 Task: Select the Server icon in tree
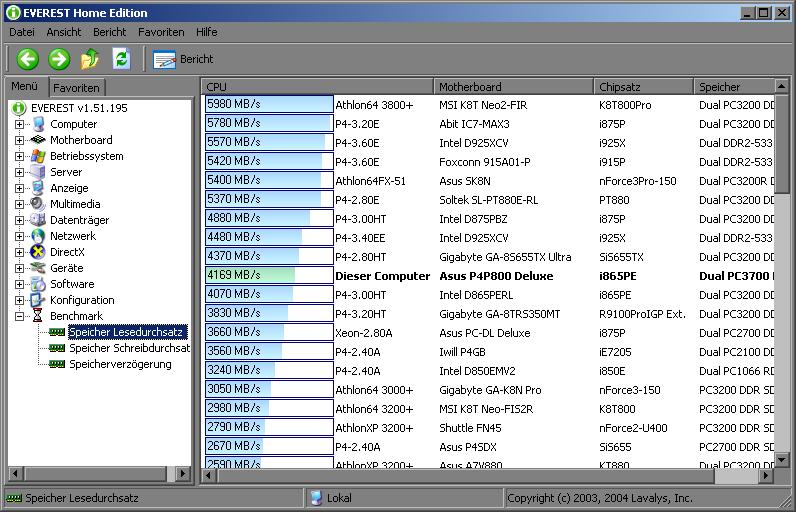(38, 172)
